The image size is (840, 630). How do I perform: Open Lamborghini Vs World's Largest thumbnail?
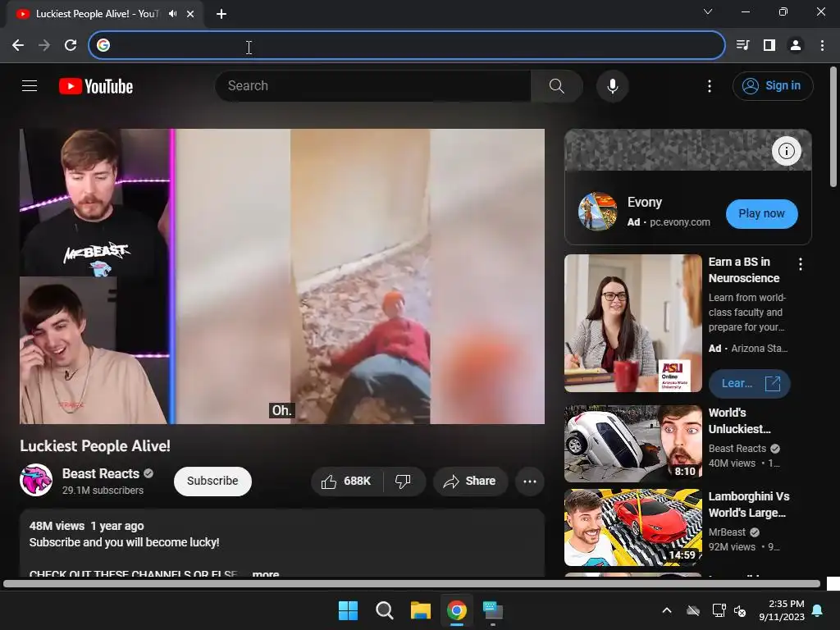click(x=632, y=527)
